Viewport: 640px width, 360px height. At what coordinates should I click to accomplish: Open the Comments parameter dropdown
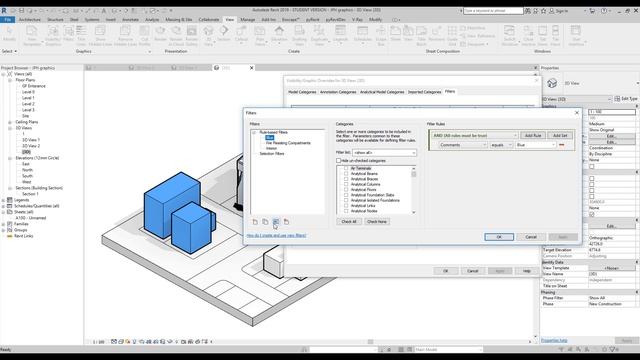tap(463, 145)
